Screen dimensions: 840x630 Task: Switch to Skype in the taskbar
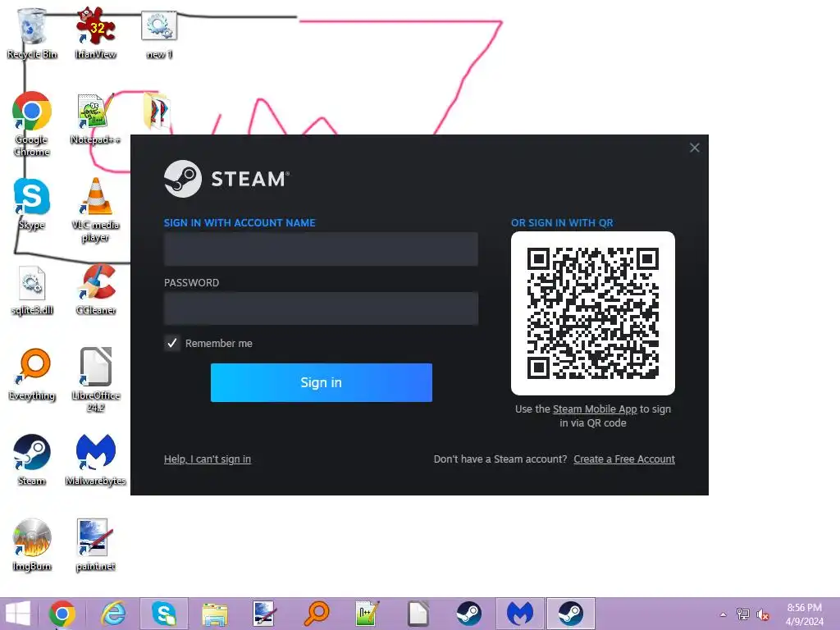164,614
